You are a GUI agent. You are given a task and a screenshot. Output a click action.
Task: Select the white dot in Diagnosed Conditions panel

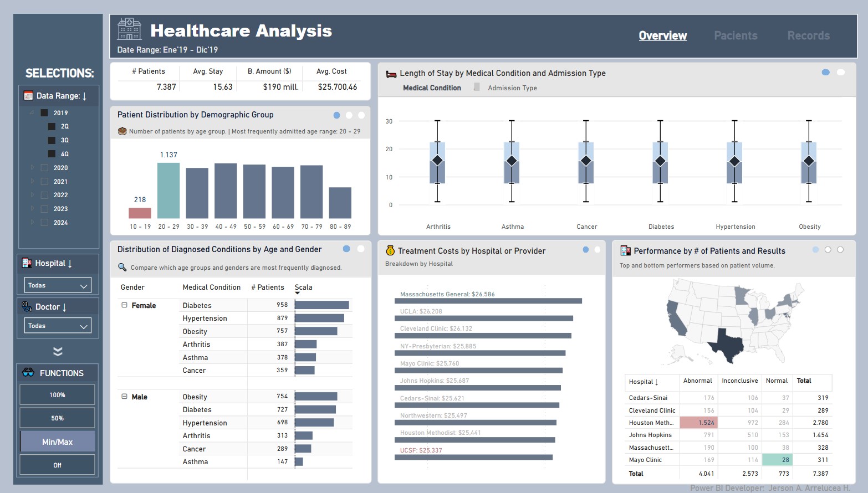point(361,249)
